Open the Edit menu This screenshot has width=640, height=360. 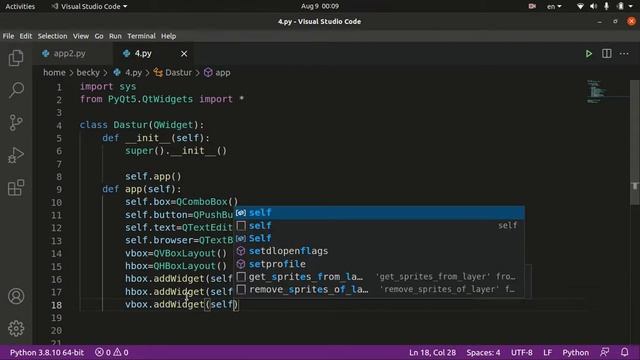pyautogui.click(x=26, y=36)
